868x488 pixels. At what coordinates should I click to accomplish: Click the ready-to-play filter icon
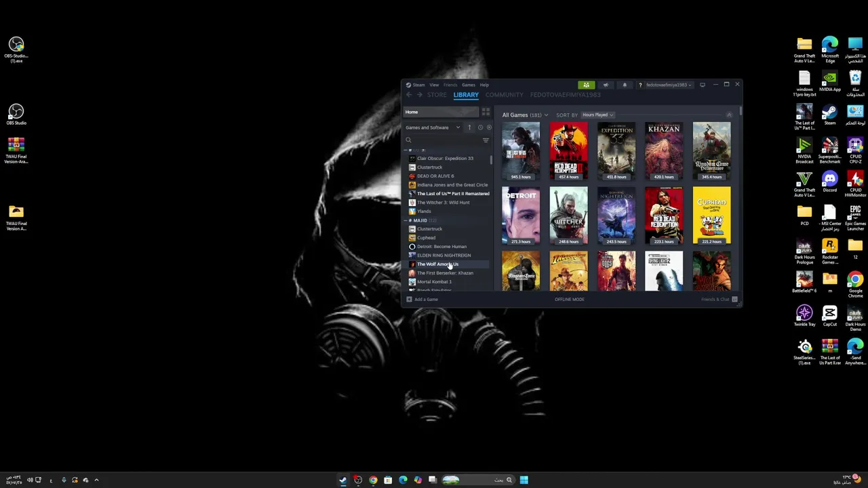tap(489, 127)
